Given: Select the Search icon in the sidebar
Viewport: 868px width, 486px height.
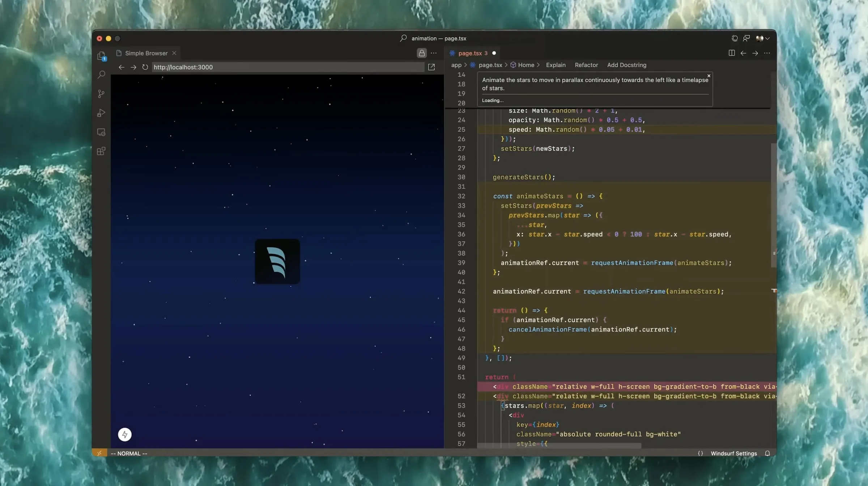Looking at the screenshot, I should point(101,74).
